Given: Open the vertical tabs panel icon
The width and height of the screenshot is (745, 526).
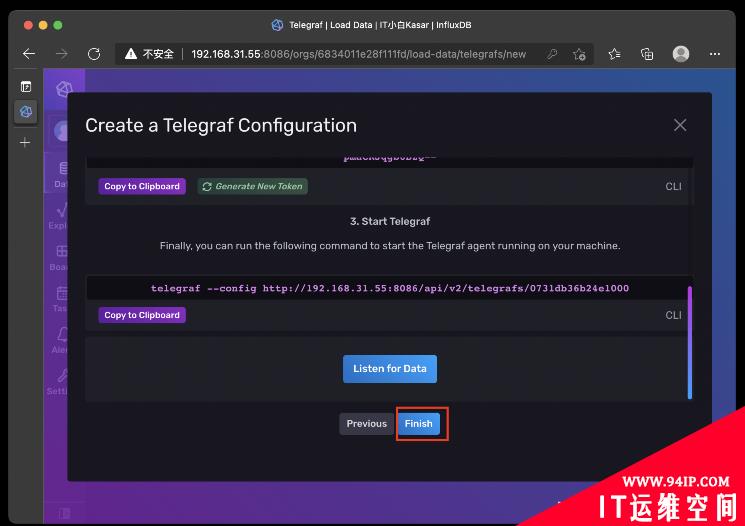Looking at the screenshot, I should tap(26, 86).
